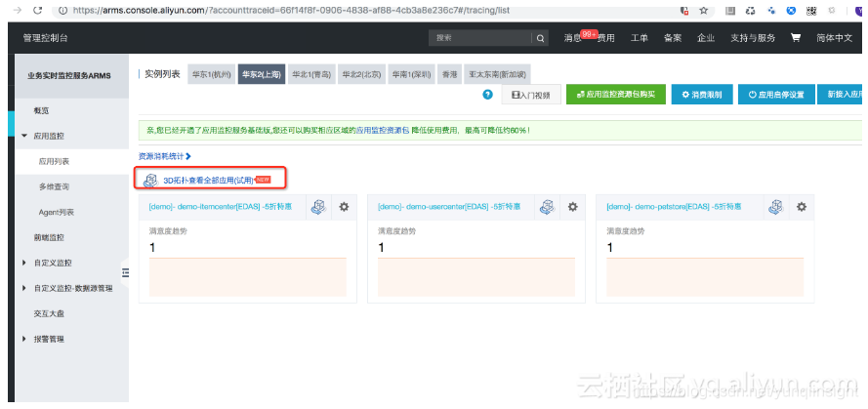Select 多维查询 in sidebar
The height and width of the screenshot is (409, 868).
pos(54,187)
